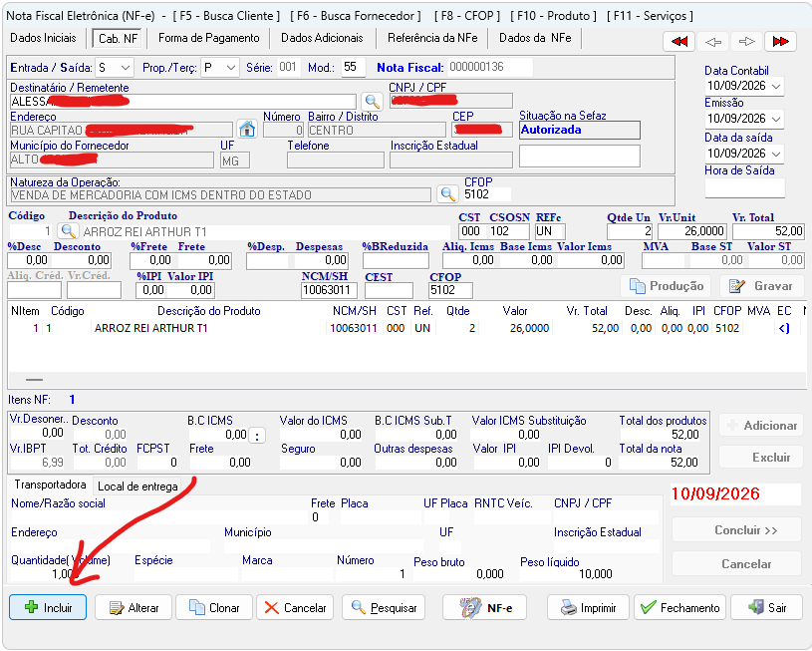Click the Hora de Saída field
The height and width of the screenshot is (651, 812).
(744, 188)
